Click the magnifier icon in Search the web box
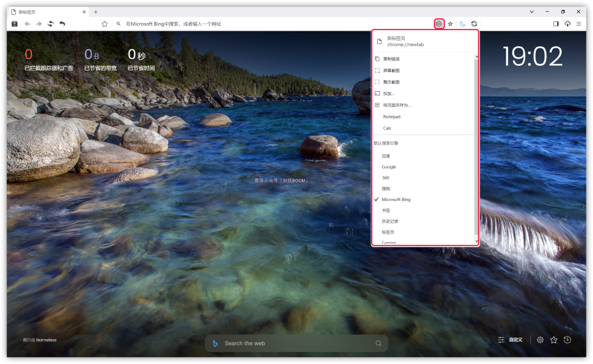The width and height of the screenshot is (593, 364). (x=378, y=343)
